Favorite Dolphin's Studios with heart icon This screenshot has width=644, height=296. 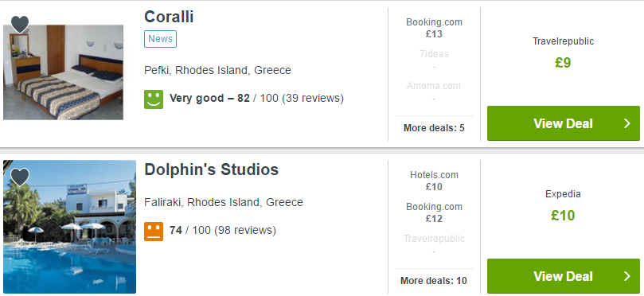point(20,177)
